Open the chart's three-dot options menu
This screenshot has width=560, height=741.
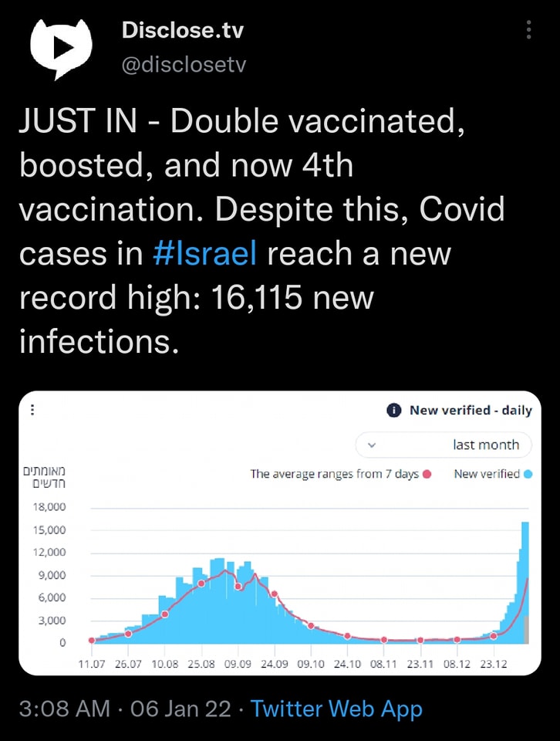[x=32, y=411]
